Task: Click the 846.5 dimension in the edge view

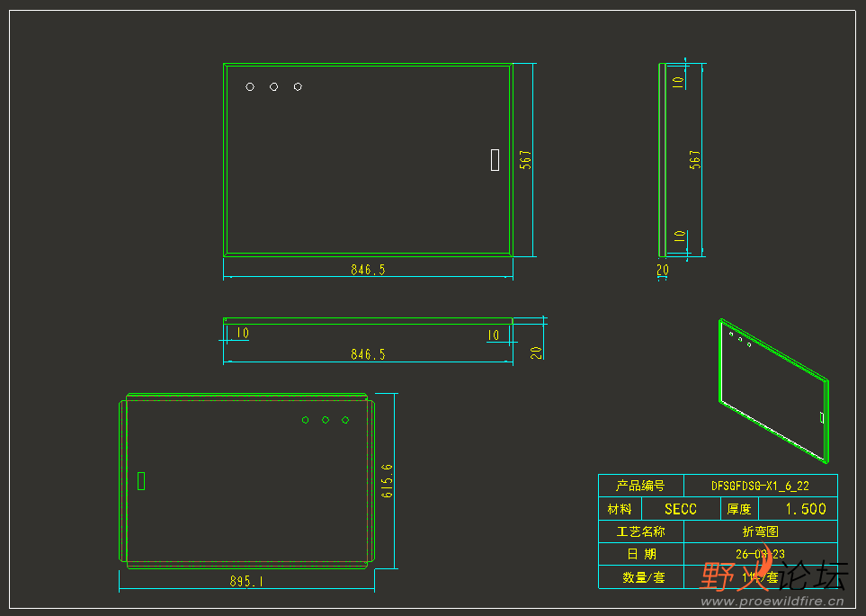Action: tap(368, 354)
